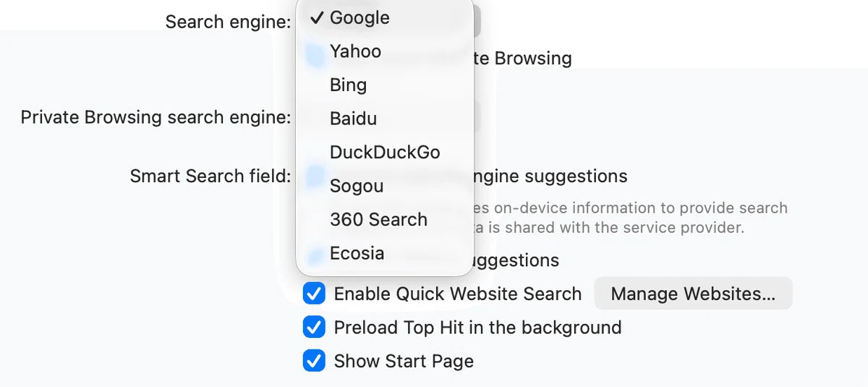Image resolution: width=868 pixels, height=387 pixels.
Task: Toggle the Show Start Page checkbox
Action: tap(314, 361)
